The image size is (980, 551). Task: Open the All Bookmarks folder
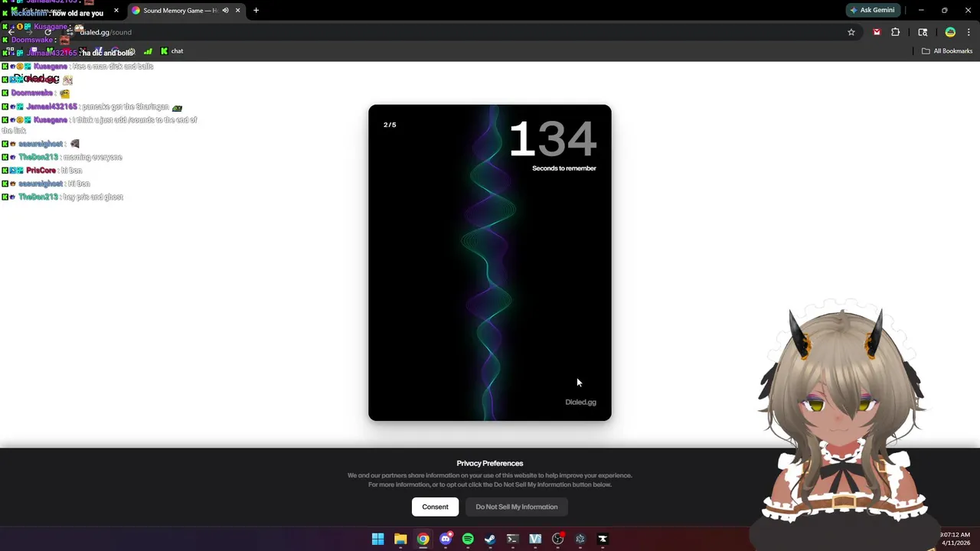(947, 51)
